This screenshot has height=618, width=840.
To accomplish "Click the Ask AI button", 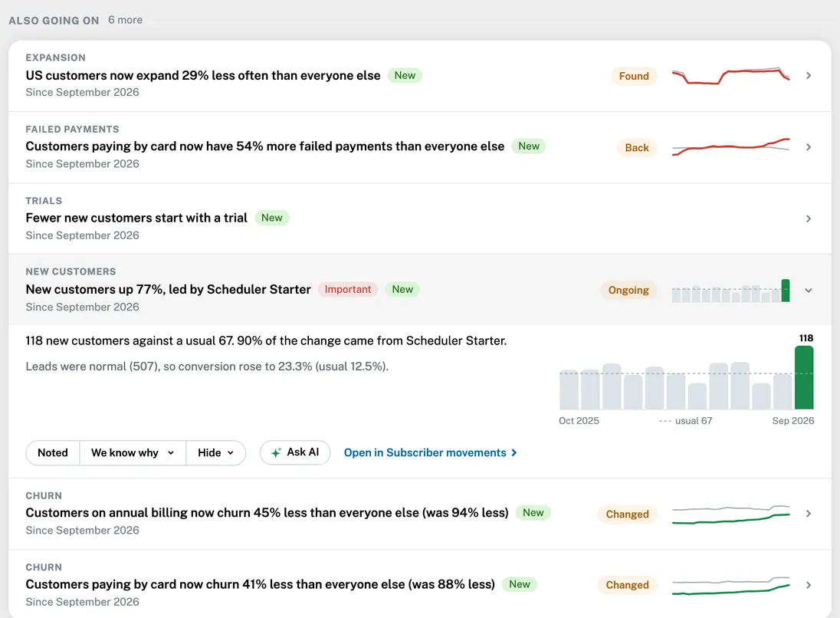I will (x=294, y=452).
